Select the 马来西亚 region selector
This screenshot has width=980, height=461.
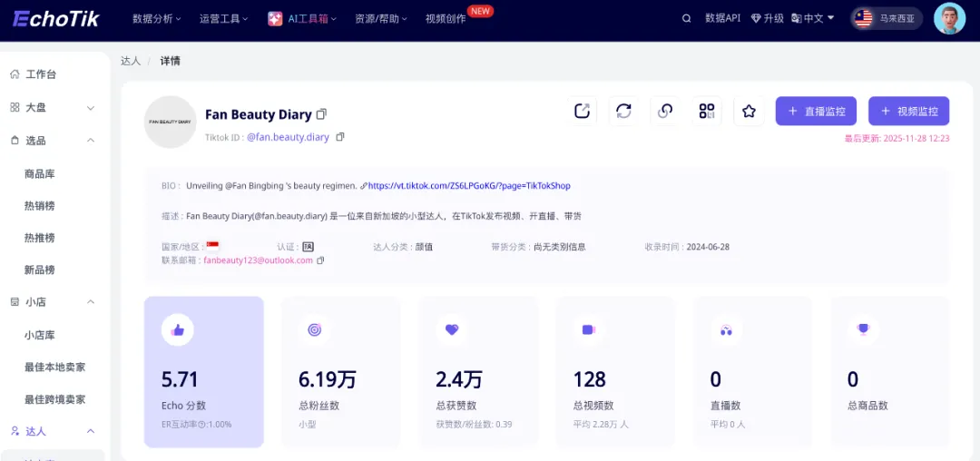pyautogui.click(x=887, y=18)
